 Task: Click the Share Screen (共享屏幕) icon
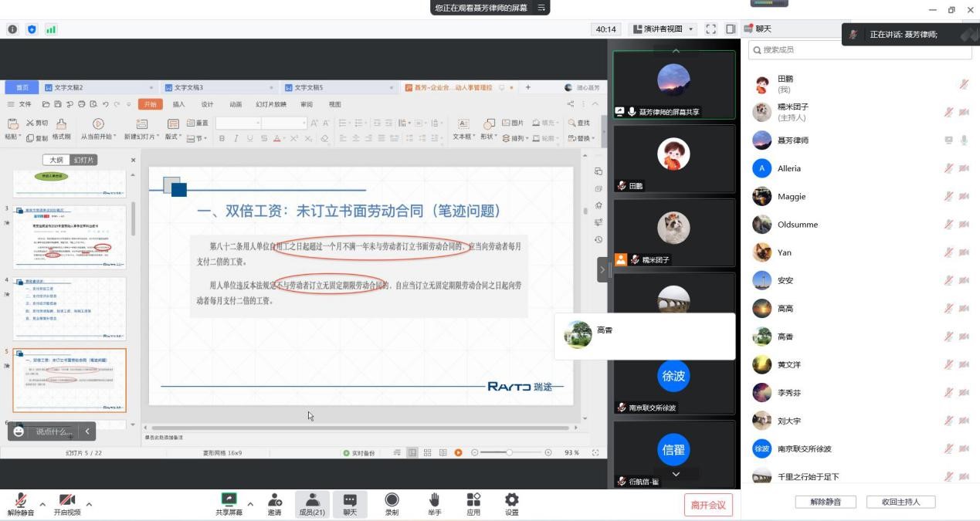tap(229, 500)
